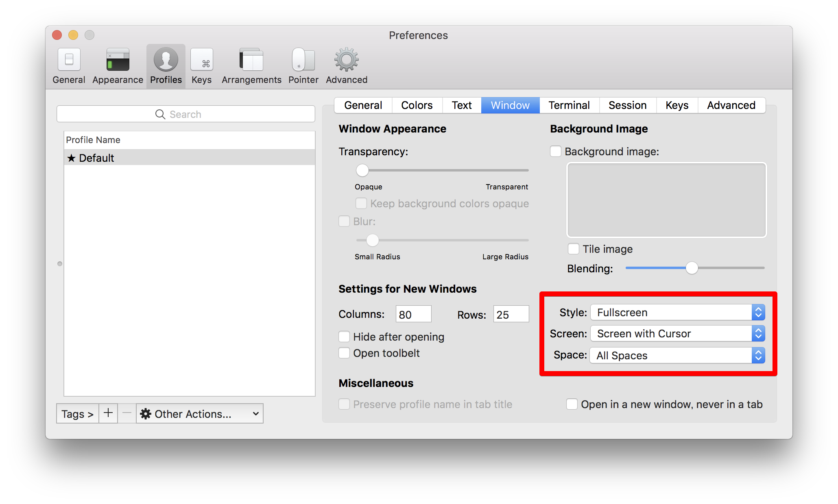Check Hide after opening

click(344, 337)
